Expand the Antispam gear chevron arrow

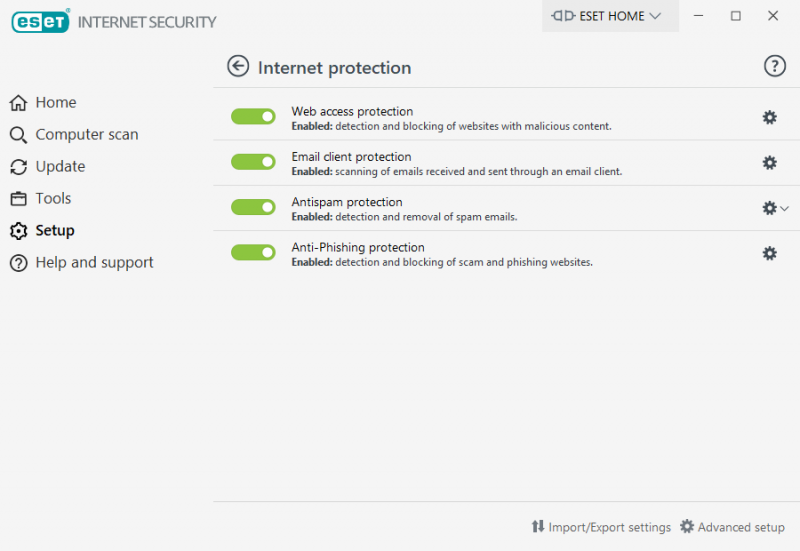point(785,208)
